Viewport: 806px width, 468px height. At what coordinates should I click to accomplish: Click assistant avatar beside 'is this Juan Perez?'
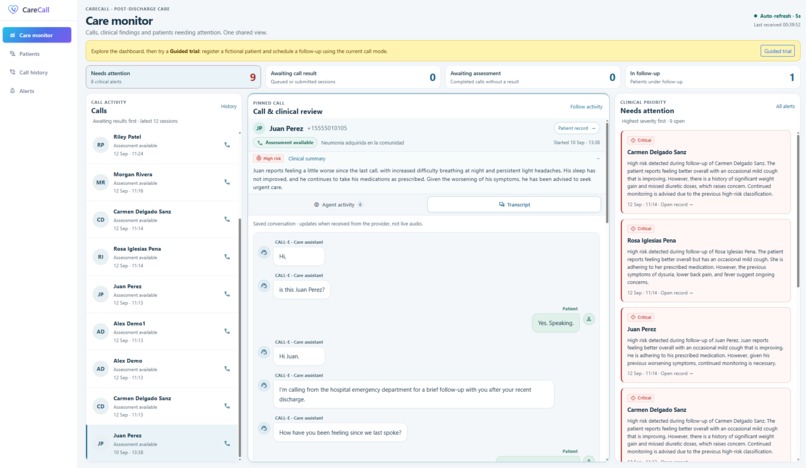pyautogui.click(x=264, y=286)
